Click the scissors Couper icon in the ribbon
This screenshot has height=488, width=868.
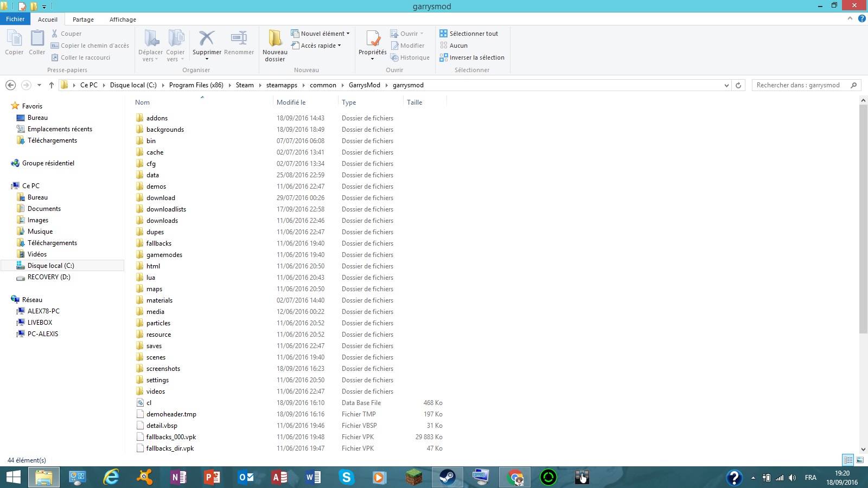point(55,34)
